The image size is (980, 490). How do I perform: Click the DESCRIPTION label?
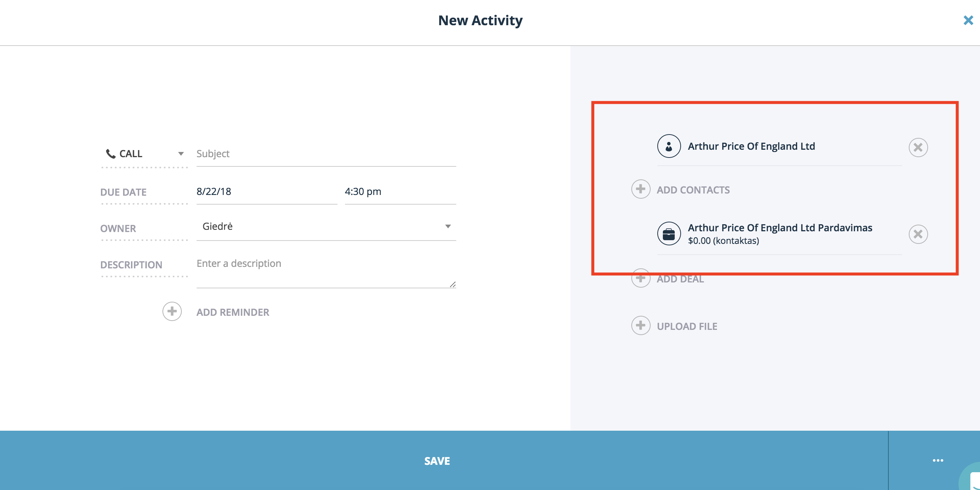pyautogui.click(x=131, y=265)
